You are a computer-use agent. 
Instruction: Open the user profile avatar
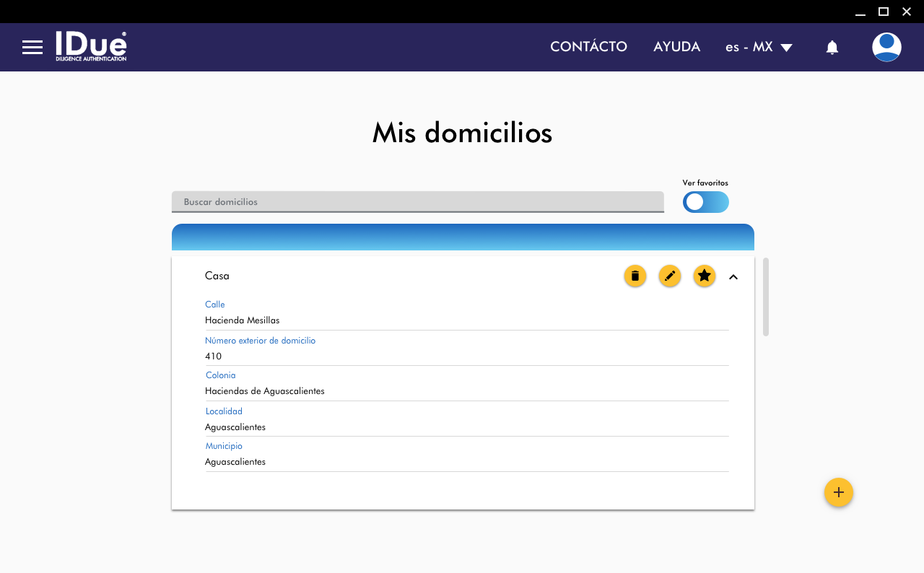886,48
